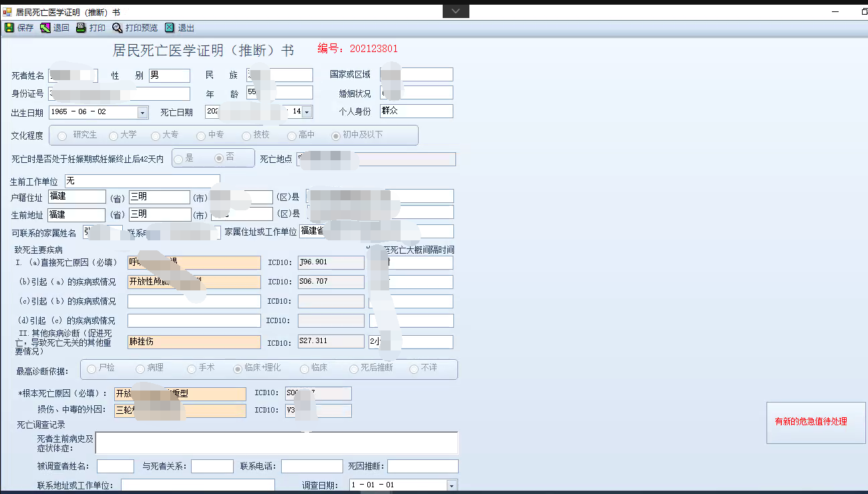Click the 个人身份 field containing 群众
The image size is (868, 494).
(x=417, y=111)
